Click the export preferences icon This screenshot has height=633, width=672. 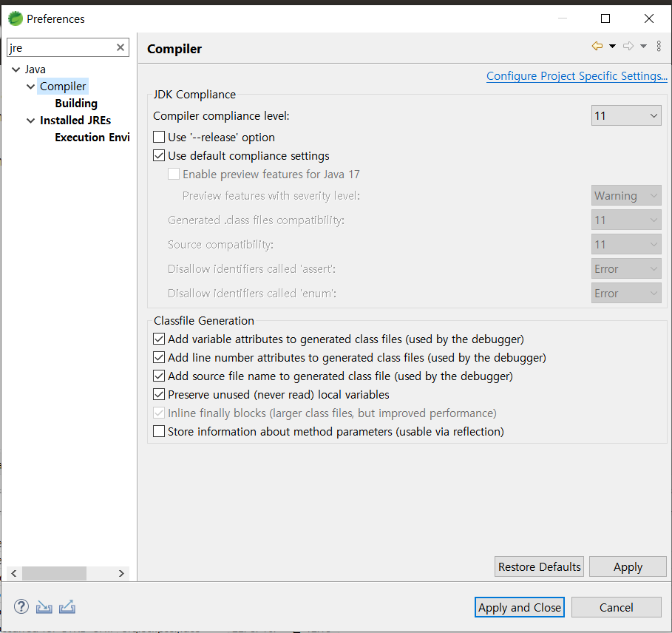click(67, 607)
